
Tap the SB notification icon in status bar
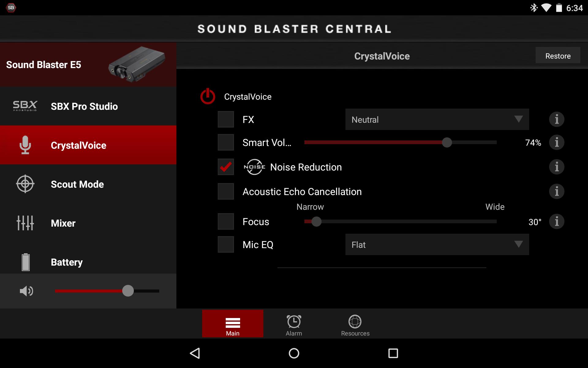(11, 8)
